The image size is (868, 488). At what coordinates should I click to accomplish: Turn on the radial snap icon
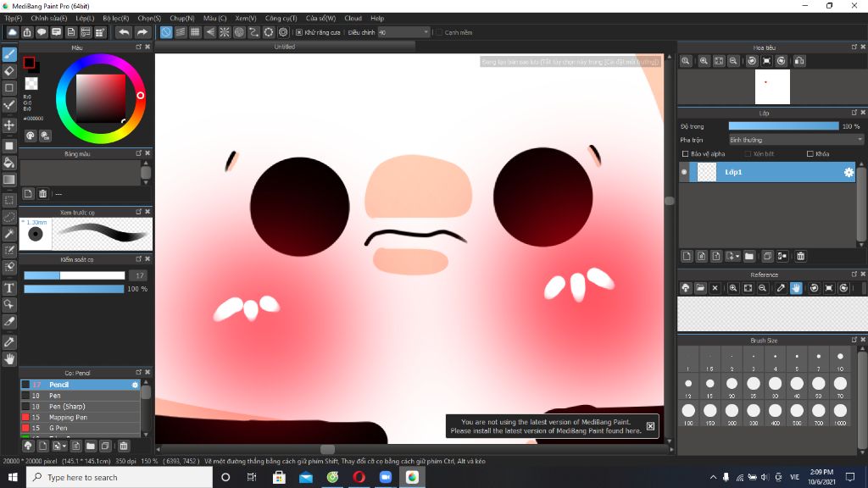click(225, 33)
